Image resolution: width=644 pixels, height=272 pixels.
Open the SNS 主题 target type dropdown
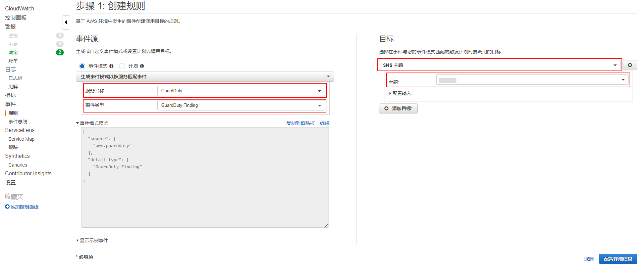click(499, 65)
